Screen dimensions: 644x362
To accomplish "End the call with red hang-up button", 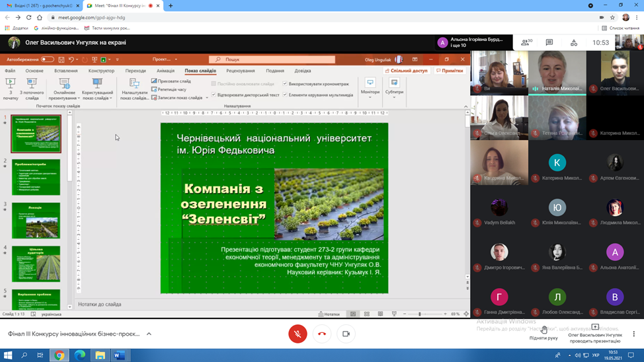I will pos(322,334).
